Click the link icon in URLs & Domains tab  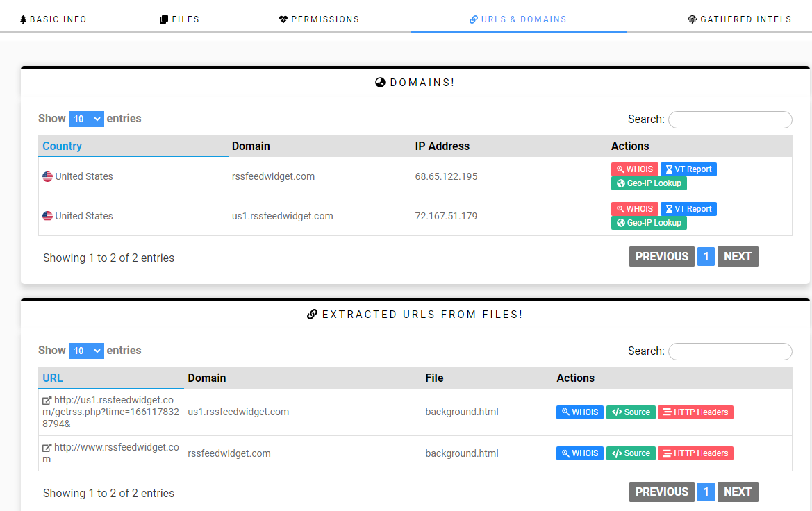(473, 19)
